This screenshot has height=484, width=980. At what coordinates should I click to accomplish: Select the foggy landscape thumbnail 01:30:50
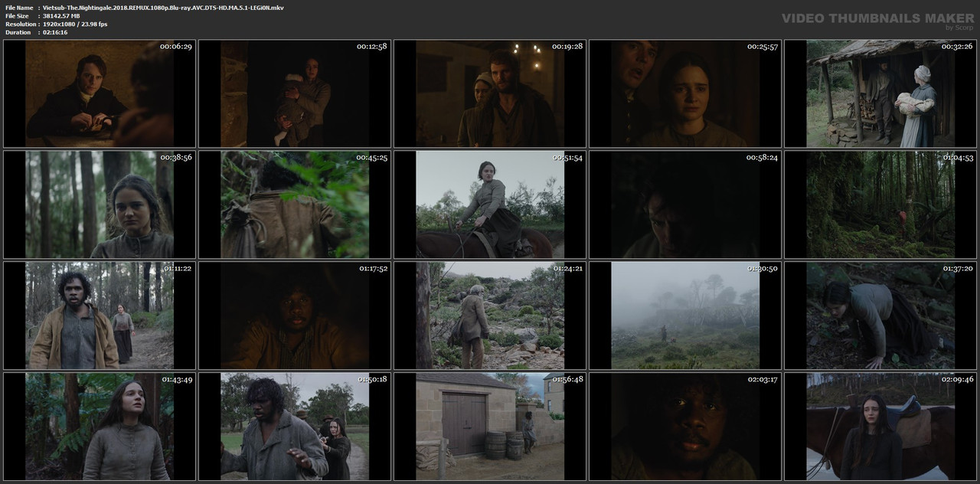685,316
